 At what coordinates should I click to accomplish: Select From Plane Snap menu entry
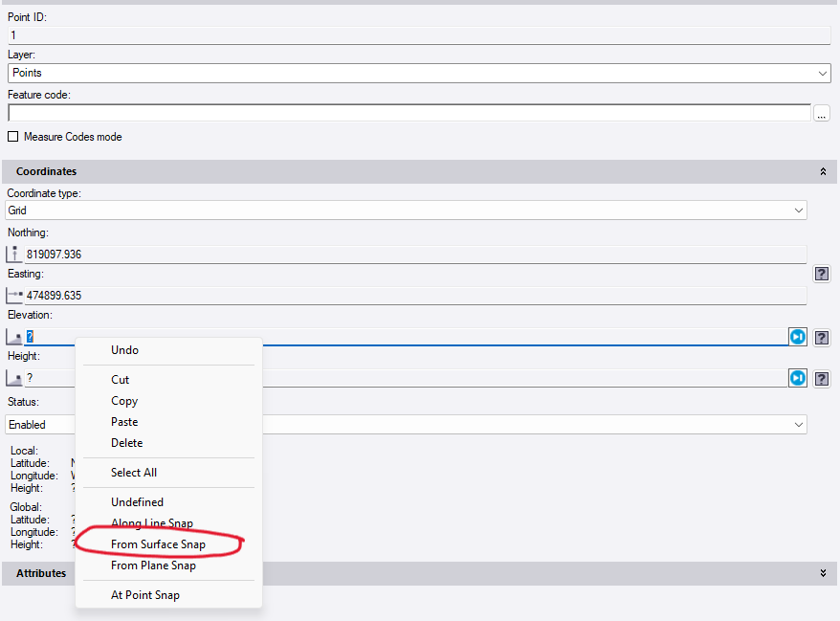pyautogui.click(x=153, y=566)
